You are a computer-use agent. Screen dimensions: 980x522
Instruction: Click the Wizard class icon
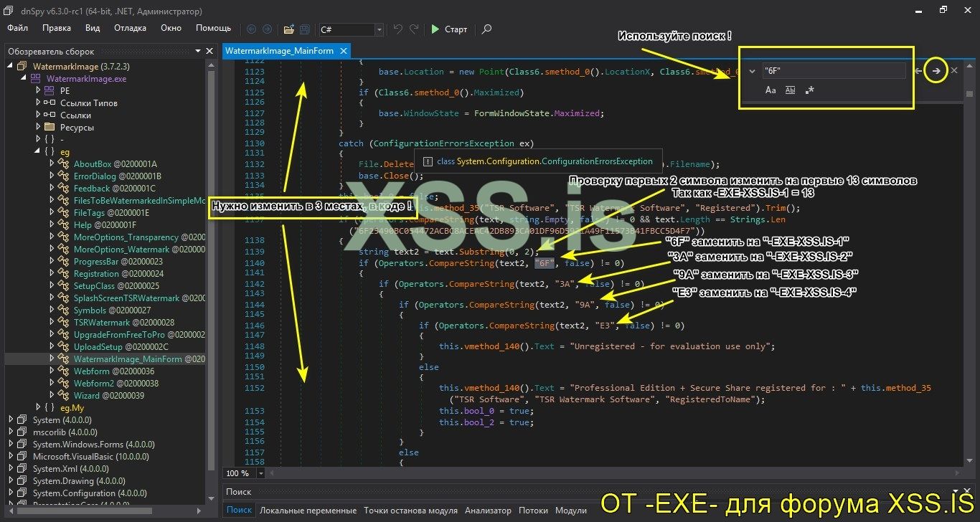pos(63,395)
